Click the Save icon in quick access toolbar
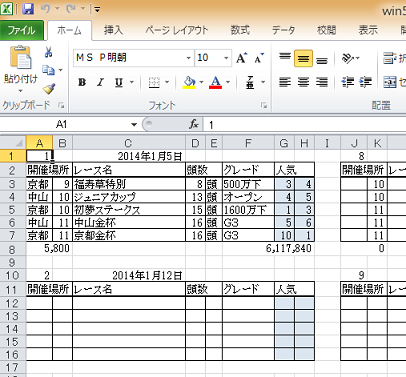Screen dimensions: 406x377 [x=28, y=9]
